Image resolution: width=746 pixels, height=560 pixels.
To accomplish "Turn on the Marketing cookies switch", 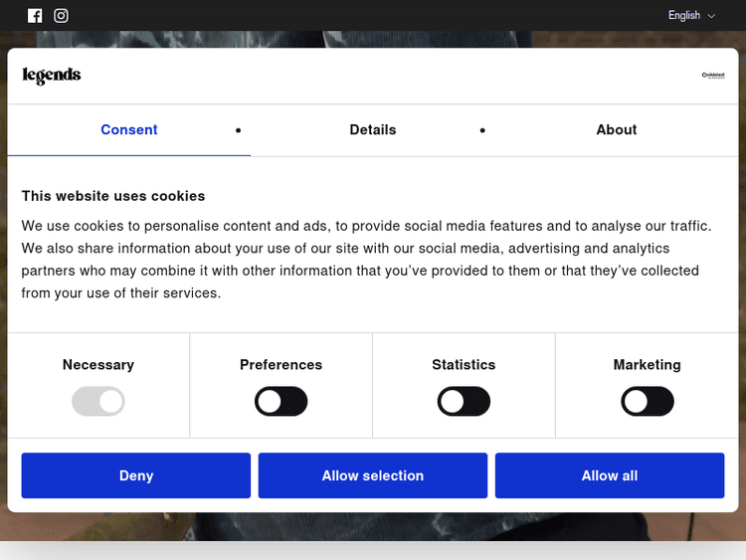I will pyautogui.click(x=648, y=402).
